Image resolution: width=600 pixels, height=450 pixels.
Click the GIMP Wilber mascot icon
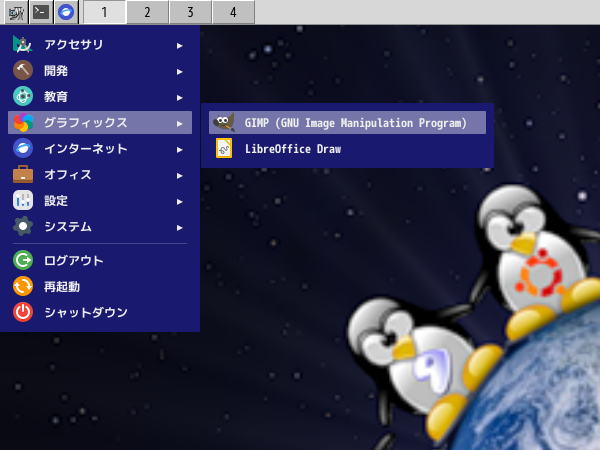click(224, 122)
